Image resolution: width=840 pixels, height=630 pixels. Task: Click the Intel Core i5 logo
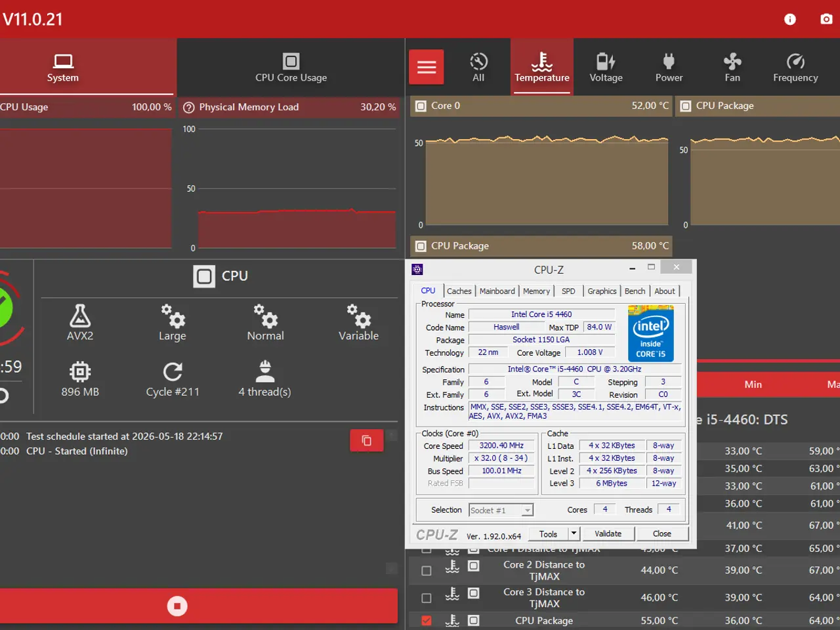(650, 334)
